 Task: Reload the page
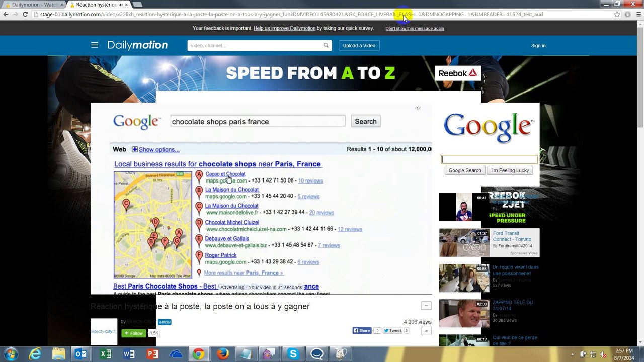[x=25, y=14]
